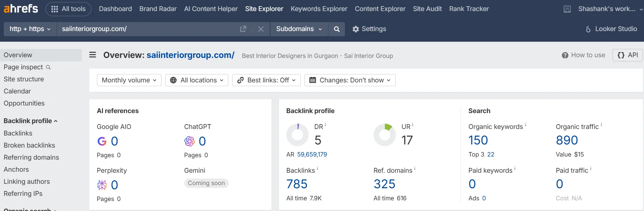Viewport: 644px width, 211px height.
Task: Click the Organic traffic info icon
Action: [601, 125]
